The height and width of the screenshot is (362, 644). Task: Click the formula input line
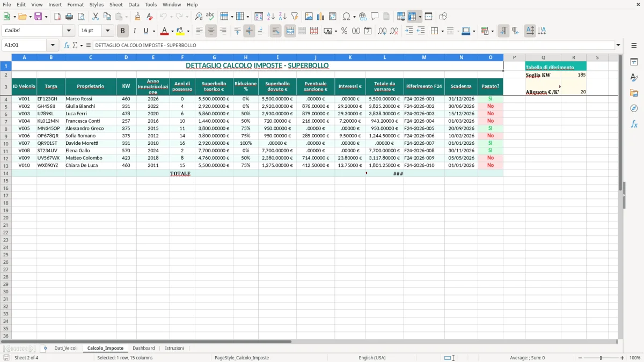pos(354,45)
